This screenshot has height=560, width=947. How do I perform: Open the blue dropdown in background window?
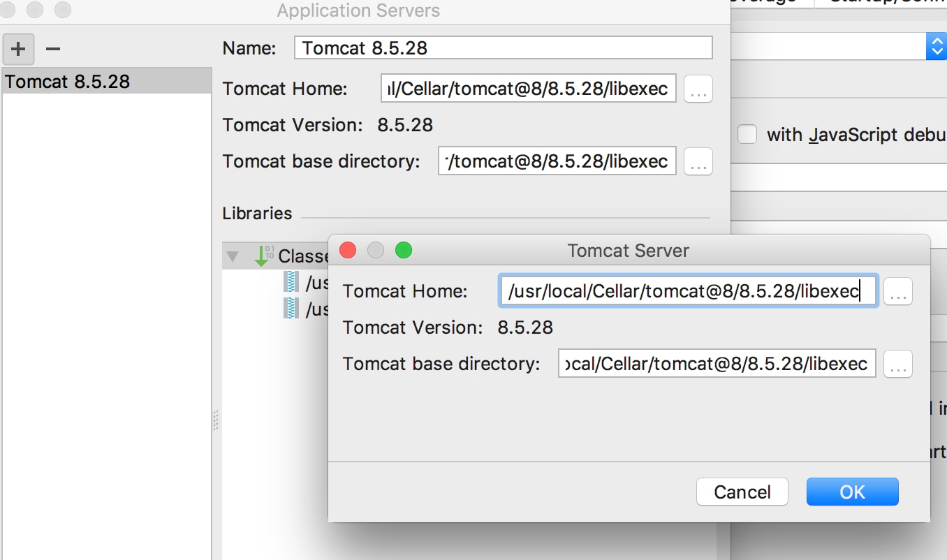[936, 46]
